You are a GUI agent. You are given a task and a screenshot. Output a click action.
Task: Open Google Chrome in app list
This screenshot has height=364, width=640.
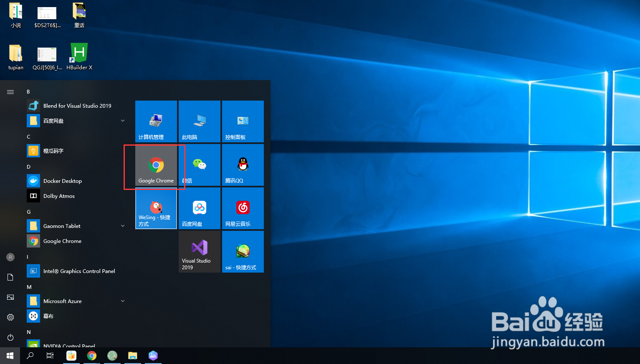tap(77, 241)
